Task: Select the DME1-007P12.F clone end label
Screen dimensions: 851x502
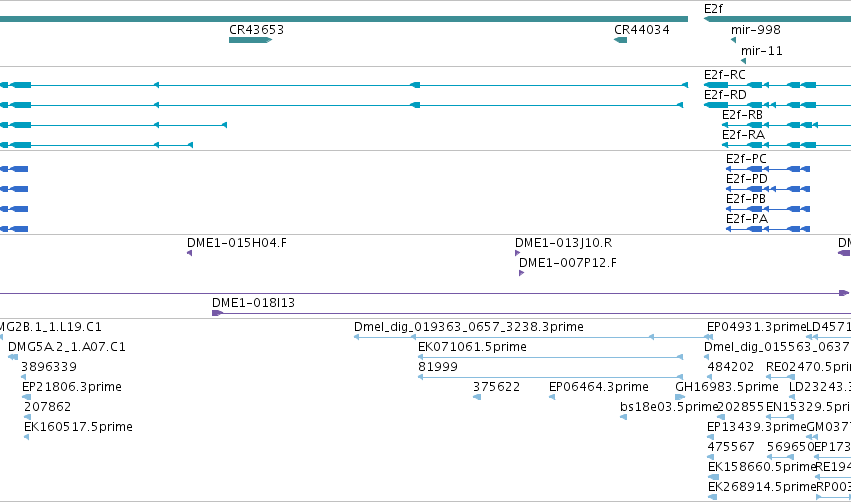Action: point(568,263)
